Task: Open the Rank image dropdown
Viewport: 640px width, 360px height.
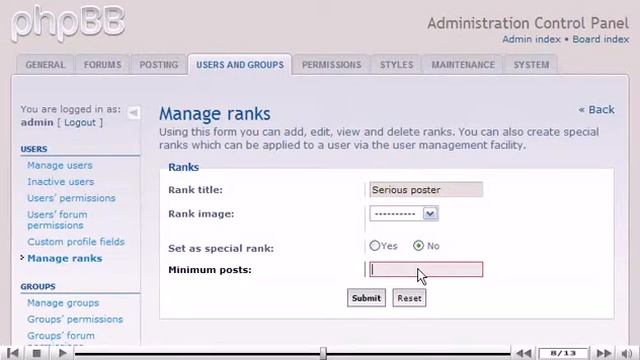Action: coord(404,213)
